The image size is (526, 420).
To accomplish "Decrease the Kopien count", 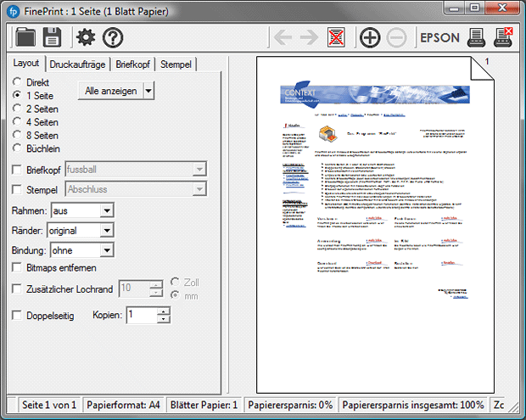I will click(164, 319).
